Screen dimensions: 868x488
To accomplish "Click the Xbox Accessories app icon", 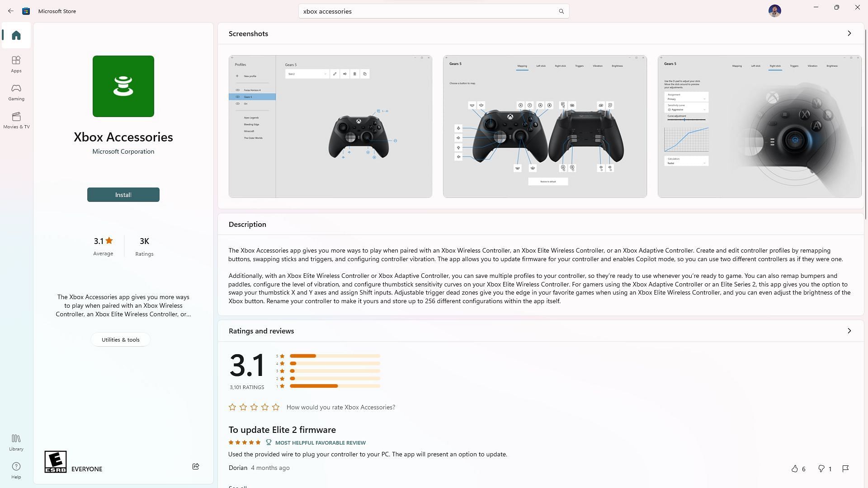I will coord(123,86).
